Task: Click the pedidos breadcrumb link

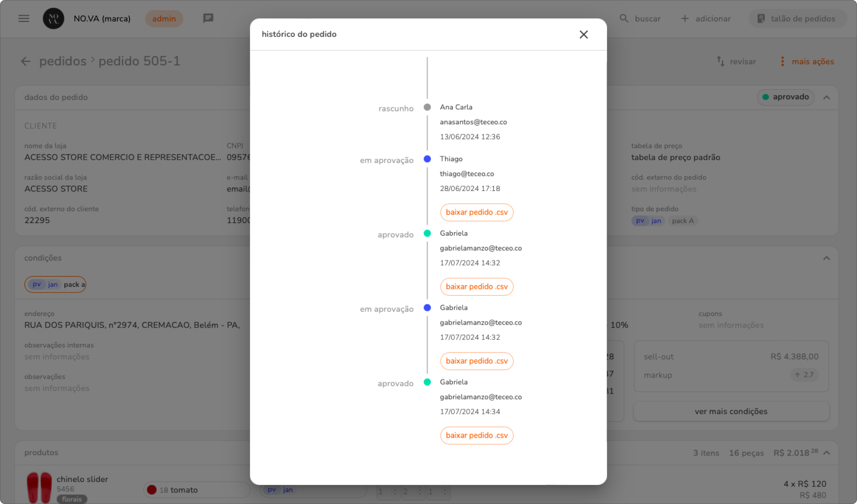Action: pyautogui.click(x=63, y=61)
